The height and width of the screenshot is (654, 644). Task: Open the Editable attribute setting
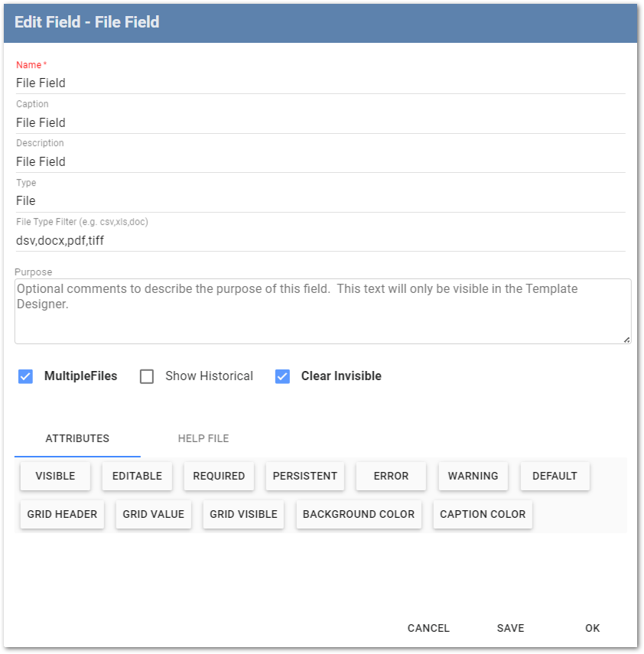point(137,476)
